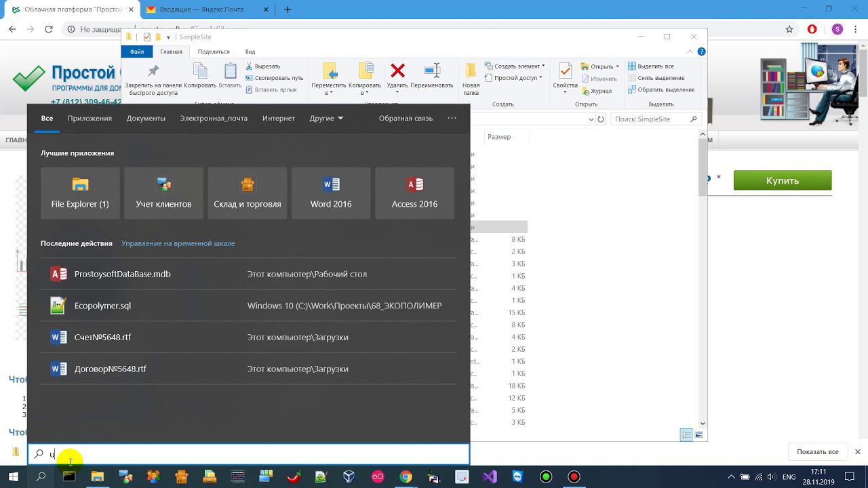868x488 pixels.
Task: Click Вставить ярлык in the ribbon
Action: coord(271,89)
